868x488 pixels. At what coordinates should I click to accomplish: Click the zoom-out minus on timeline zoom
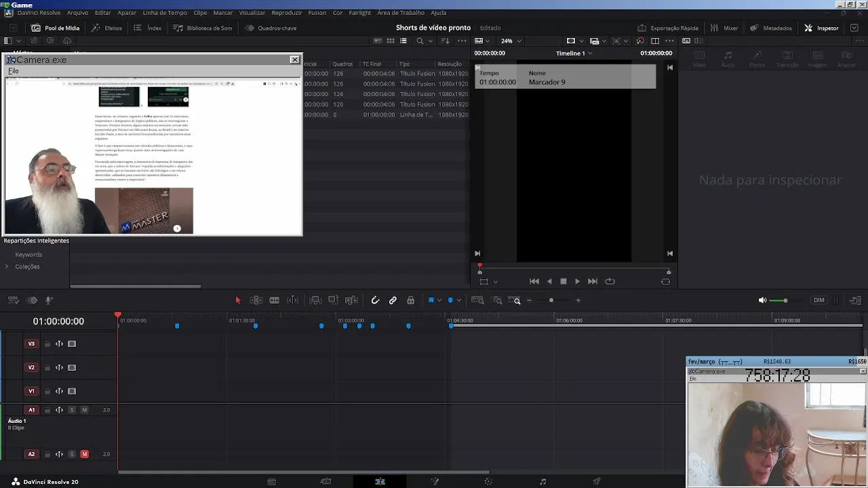click(529, 300)
